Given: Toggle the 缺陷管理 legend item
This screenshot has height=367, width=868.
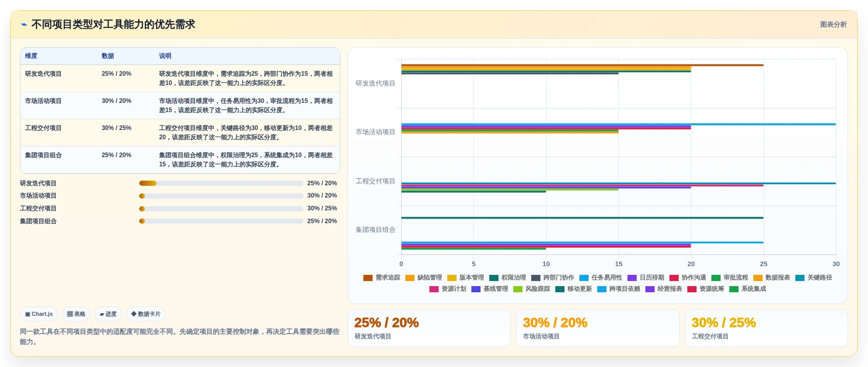Looking at the screenshot, I should (x=424, y=277).
